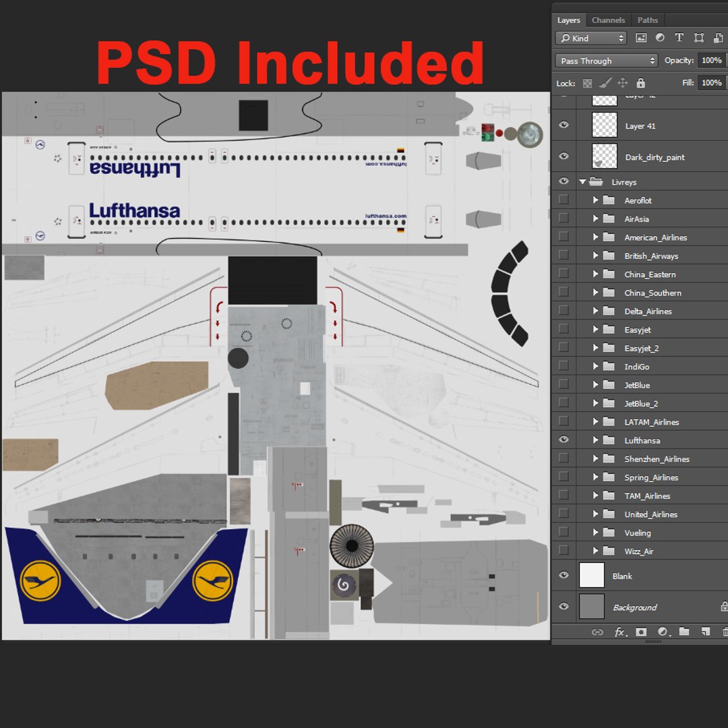Create a new group folder icon
The height and width of the screenshot is (728, 728).
(x=684, y=632)
